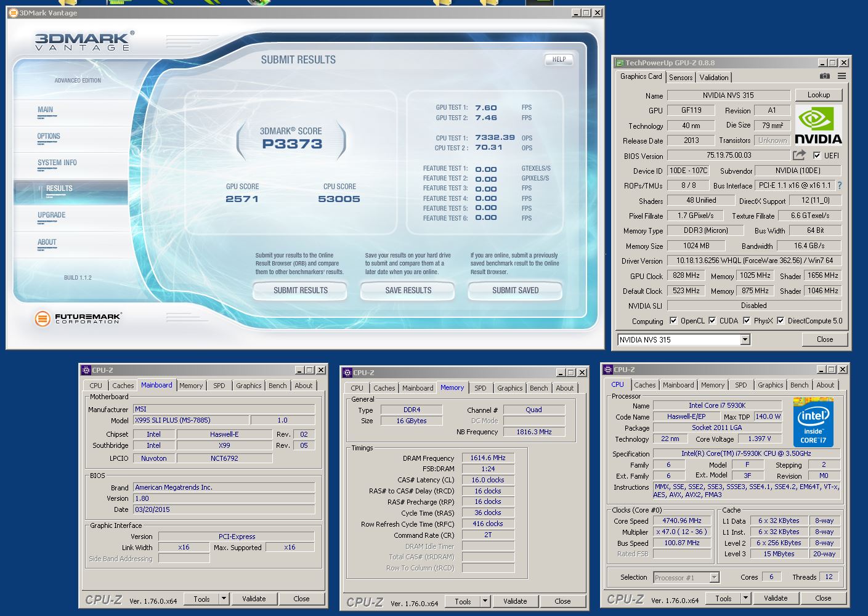Click the SUBMIT RESULTS button
868x616 pixels.
coord(301,290)
